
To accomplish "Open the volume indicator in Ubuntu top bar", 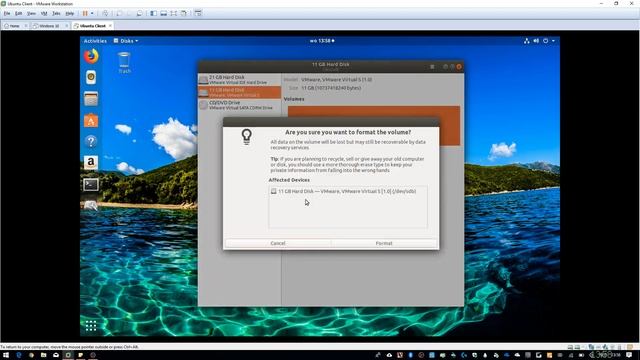I will click(x=536, y=41).
